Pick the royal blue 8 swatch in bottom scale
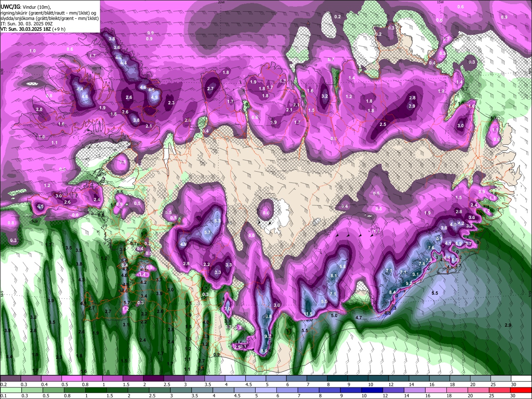532x399 pixels. (x=330, y=390)
